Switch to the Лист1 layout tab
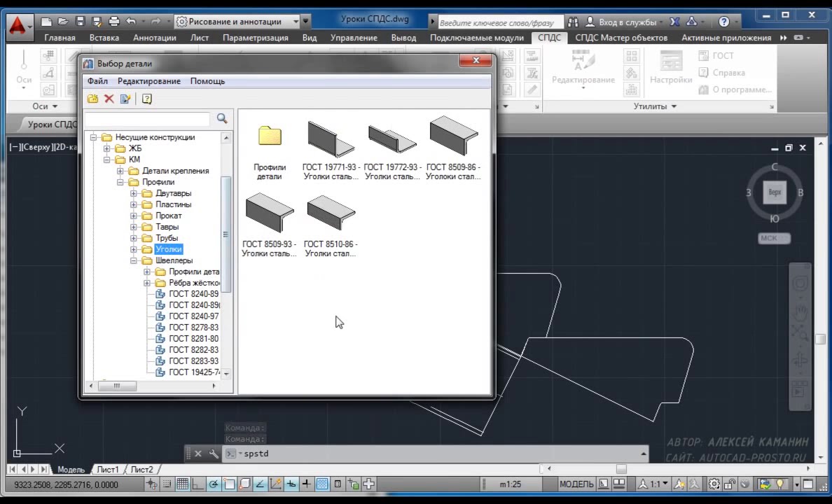832x504 pixels. coord(108,470)
